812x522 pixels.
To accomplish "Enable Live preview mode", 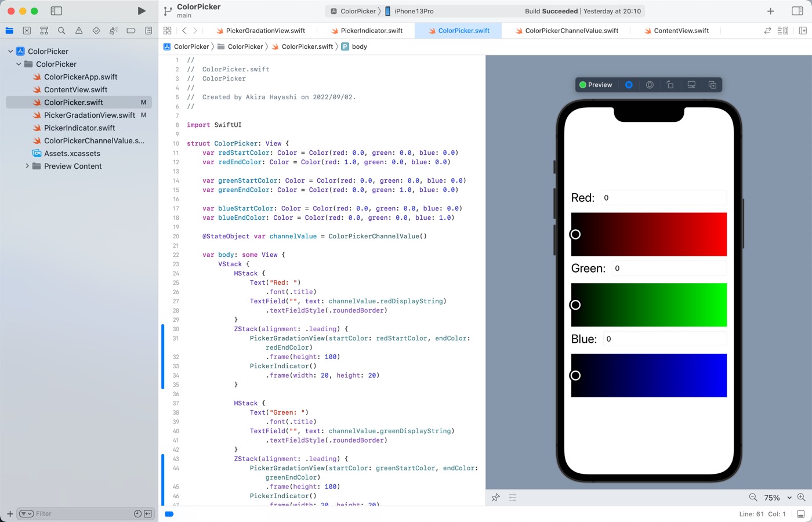I will 629,85.
